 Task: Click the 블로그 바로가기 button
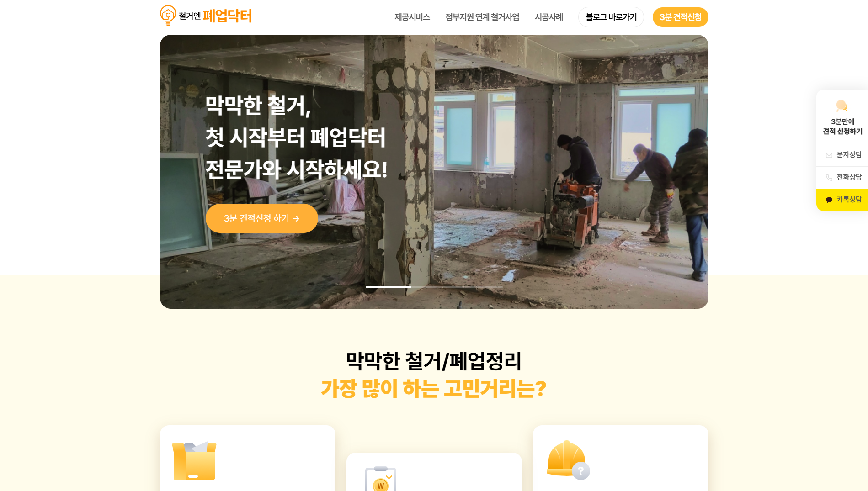(x=611, y=17)
